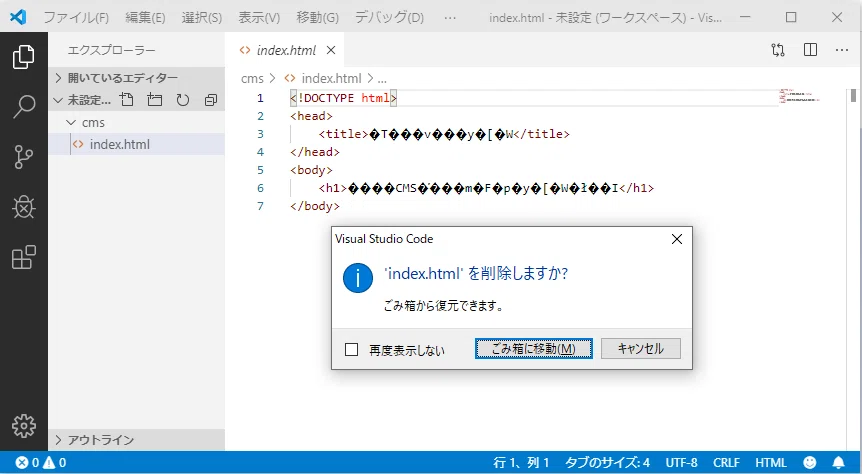Select the index.html editor tab
Viewport: 862px width, 474px height.
(285, 50)
